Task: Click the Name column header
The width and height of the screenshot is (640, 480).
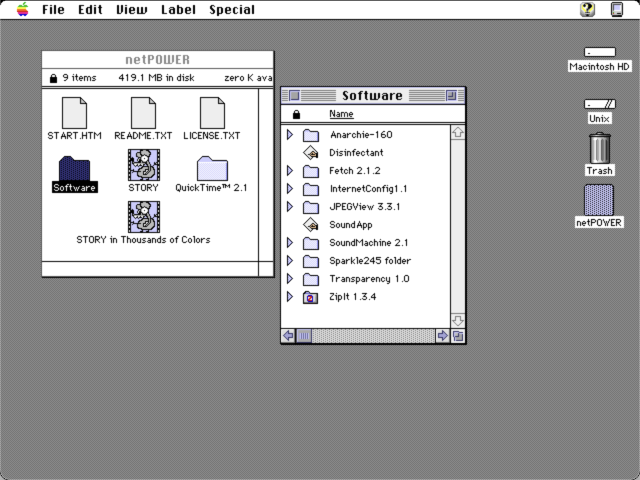Action: pyautogui.click(x=341, y=114)
